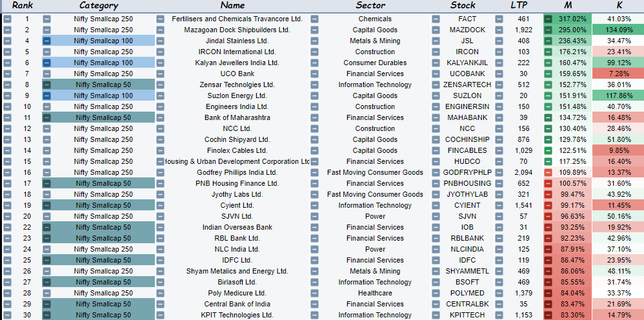The image size is (644, 320).
Task: Click the minus icon left of LTP 1,922
Action: click(499, 30)
